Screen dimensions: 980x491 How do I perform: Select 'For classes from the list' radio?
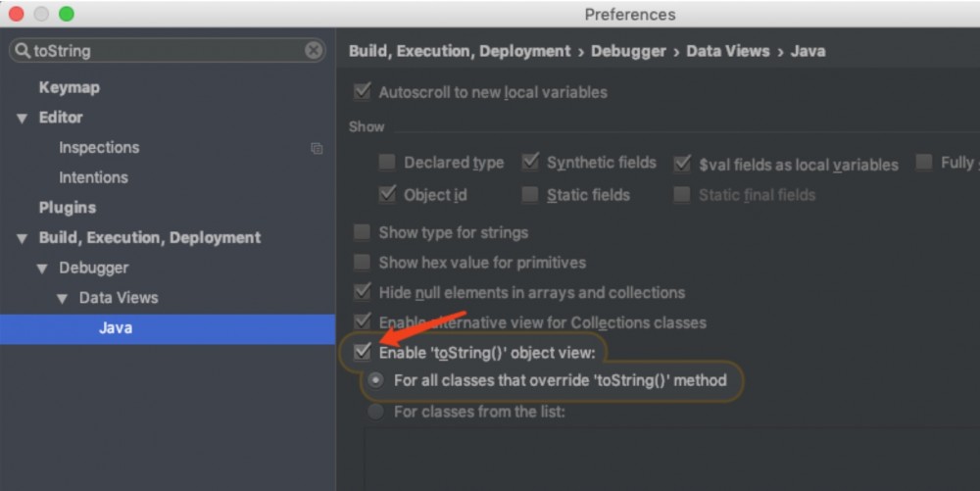click(375, 412)
